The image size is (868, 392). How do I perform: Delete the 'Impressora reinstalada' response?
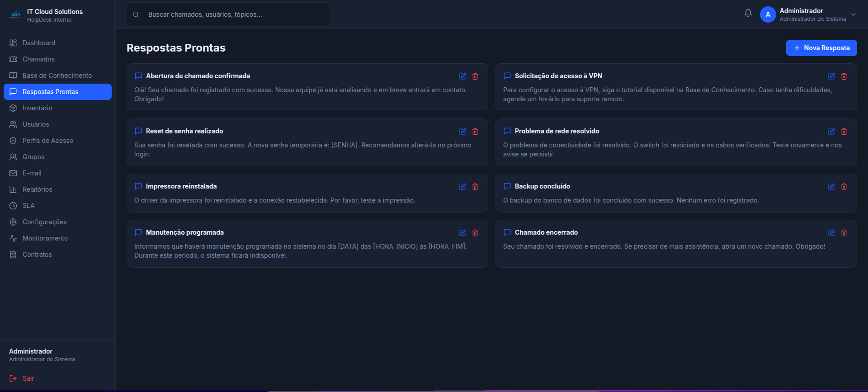pyautogui.click(x=475, y=187)
